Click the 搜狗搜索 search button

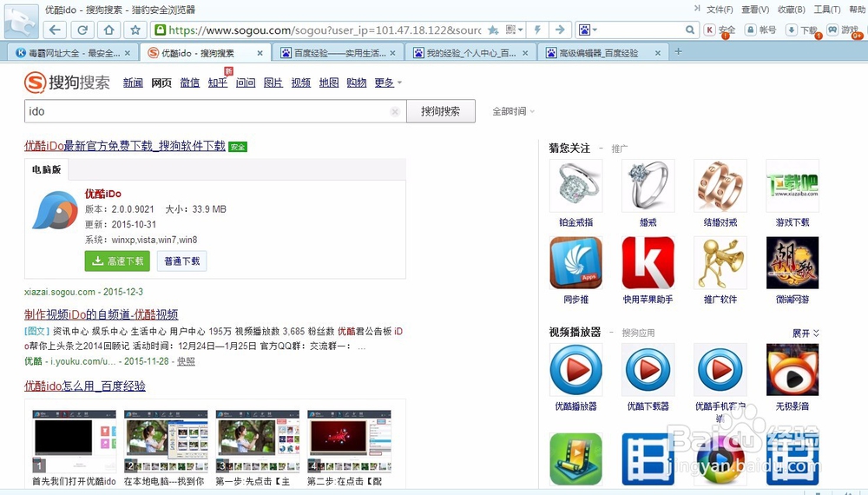[x=441, y=111]
